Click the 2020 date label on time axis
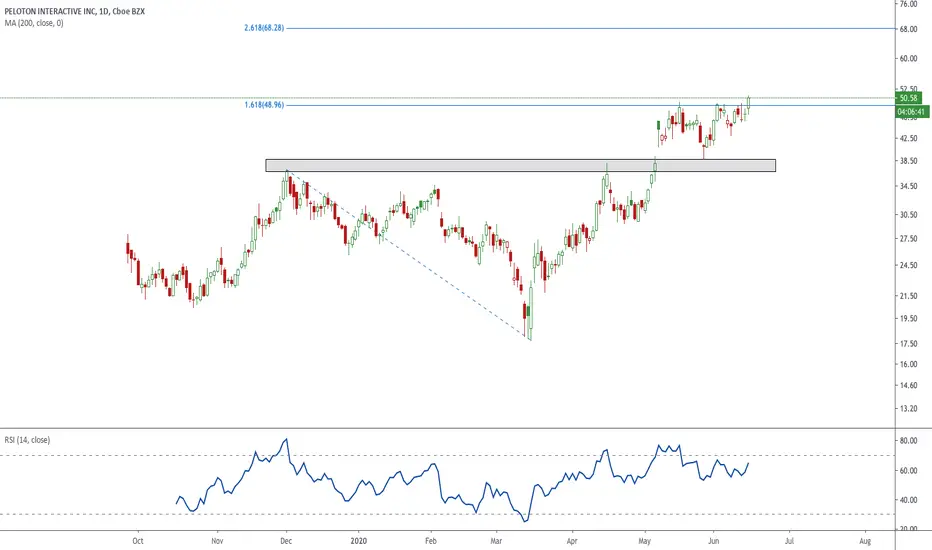932x550 pixels. [358, 540]
